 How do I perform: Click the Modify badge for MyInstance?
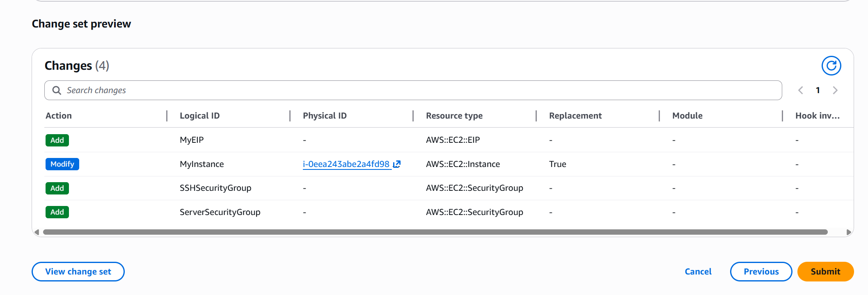tap(62, 164)
